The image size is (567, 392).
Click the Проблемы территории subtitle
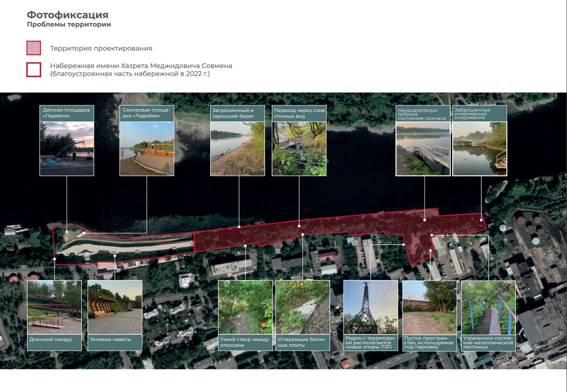(69, 25)
